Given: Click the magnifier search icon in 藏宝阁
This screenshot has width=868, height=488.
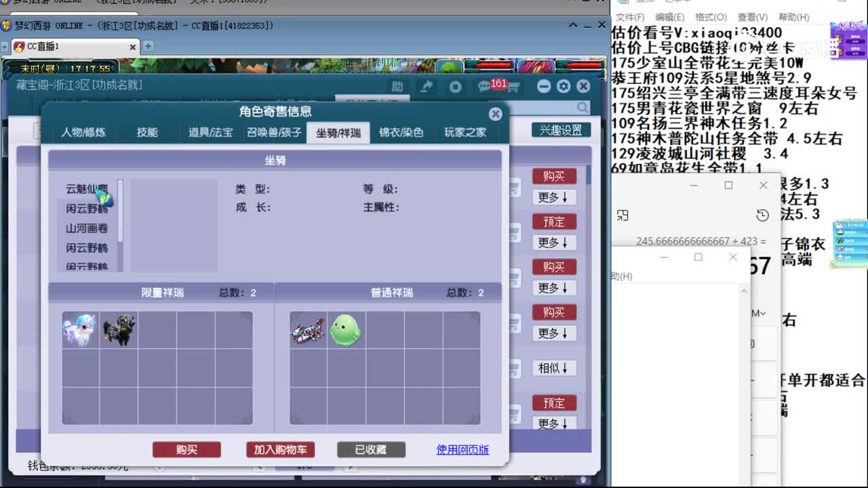Looking at the screenshot, I should [583, 107].
